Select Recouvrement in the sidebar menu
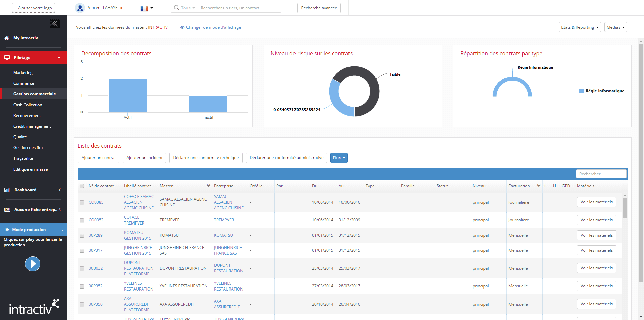The width and height of the screenshot is (644, 320). (27, 116)
